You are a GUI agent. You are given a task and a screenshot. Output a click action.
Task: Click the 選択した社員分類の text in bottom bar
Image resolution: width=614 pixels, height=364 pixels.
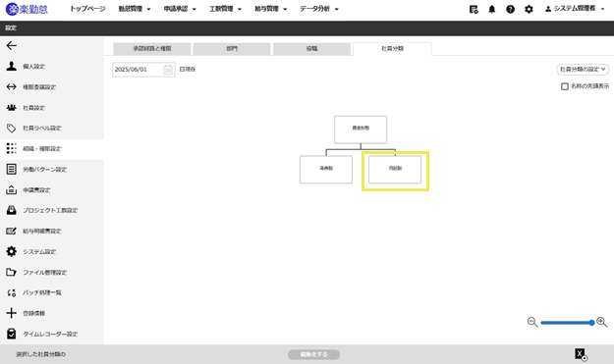click(40, 354)
